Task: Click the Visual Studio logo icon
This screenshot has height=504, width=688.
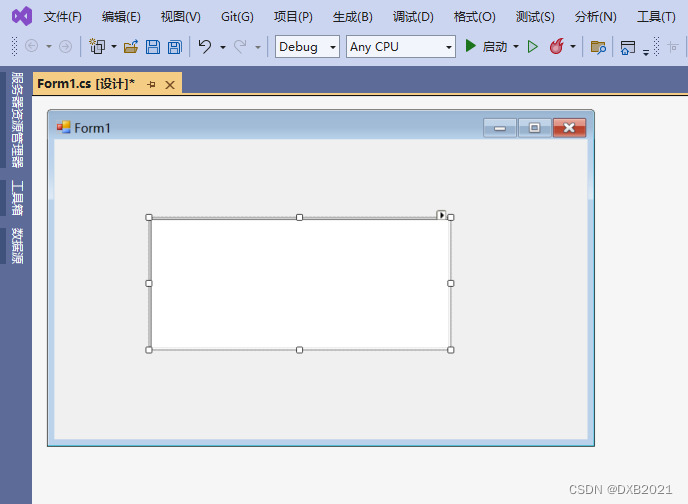Action: (22, 17)
